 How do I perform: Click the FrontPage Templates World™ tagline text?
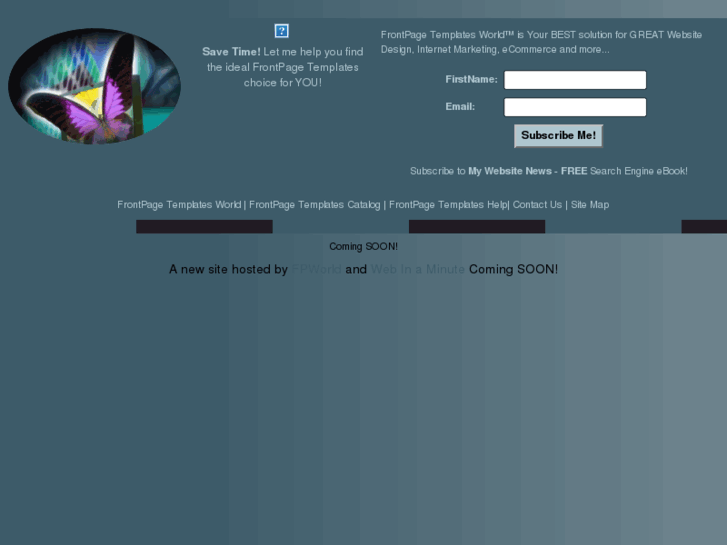pos(541,42)
